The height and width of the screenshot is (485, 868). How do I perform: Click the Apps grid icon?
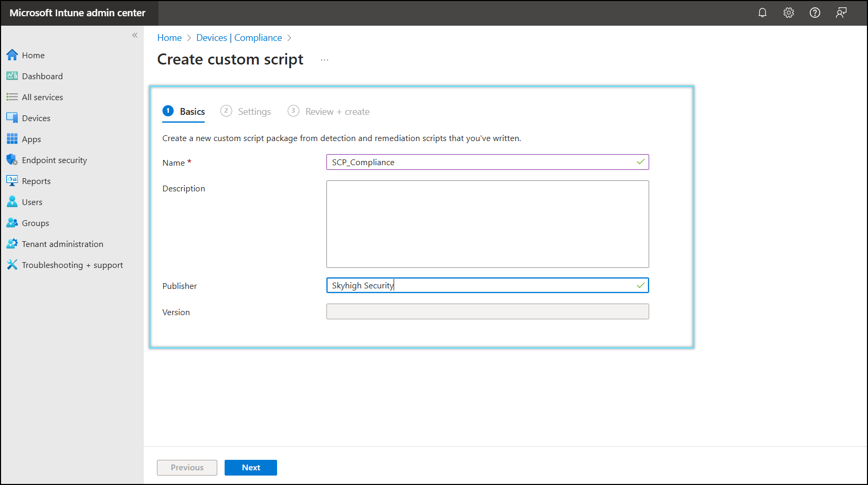click(12, 139)
